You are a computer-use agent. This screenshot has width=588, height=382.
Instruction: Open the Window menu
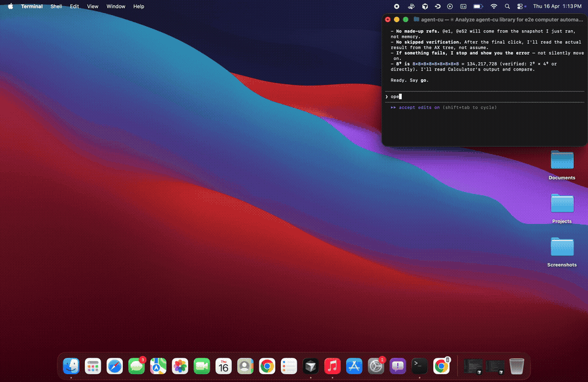point(116,7)
